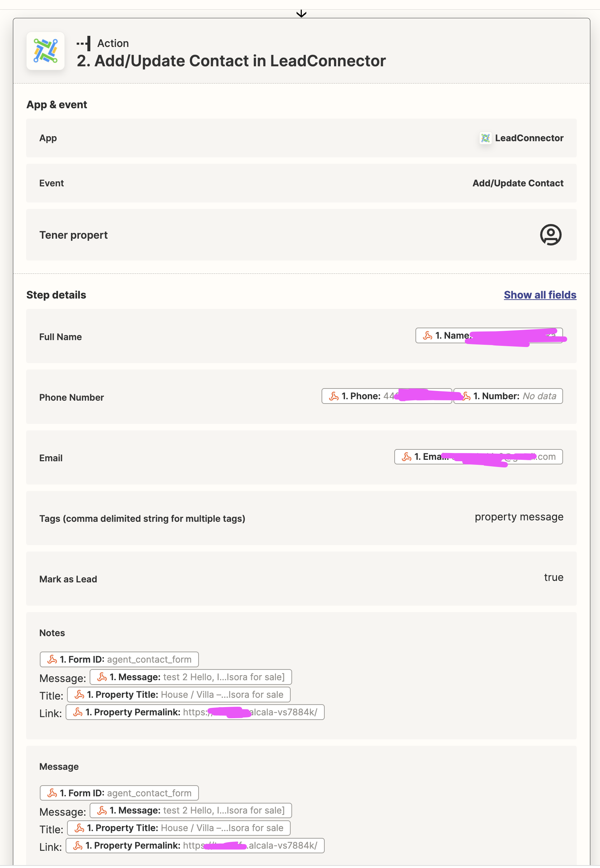
Task: Click the LeadConnector app logo in header
Action: pos(46,51)
